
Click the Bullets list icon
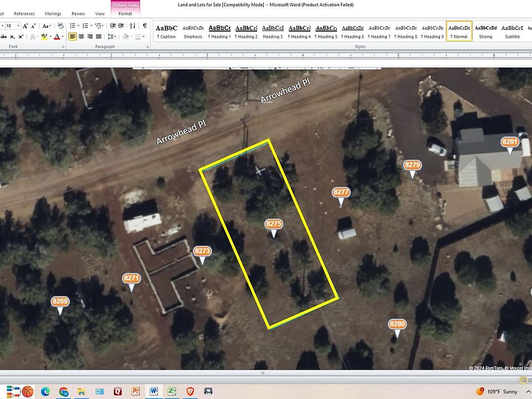[72, 26]
